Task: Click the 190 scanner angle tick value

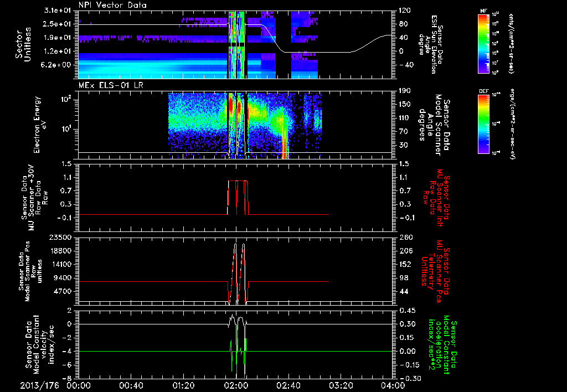Action: 406,91
